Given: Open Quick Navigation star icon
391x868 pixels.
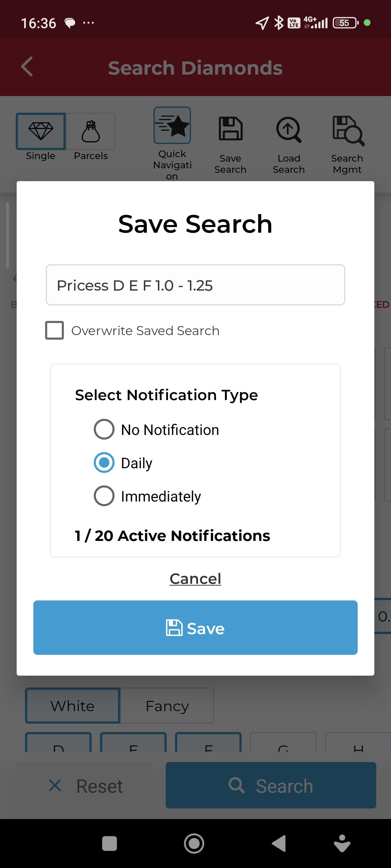Looking at the screenshot, I should 172,126.
